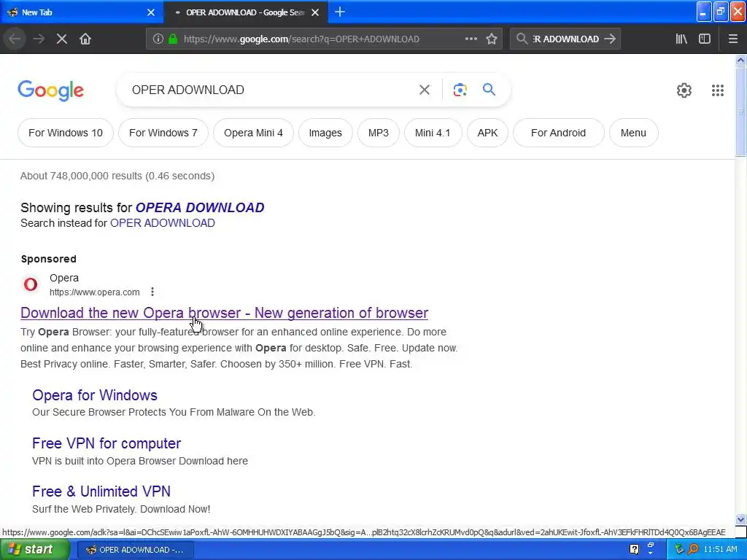Viewport: 747px width, 560px height.
Task: Open the Library bookmarks icon
Action: (681, 39)
